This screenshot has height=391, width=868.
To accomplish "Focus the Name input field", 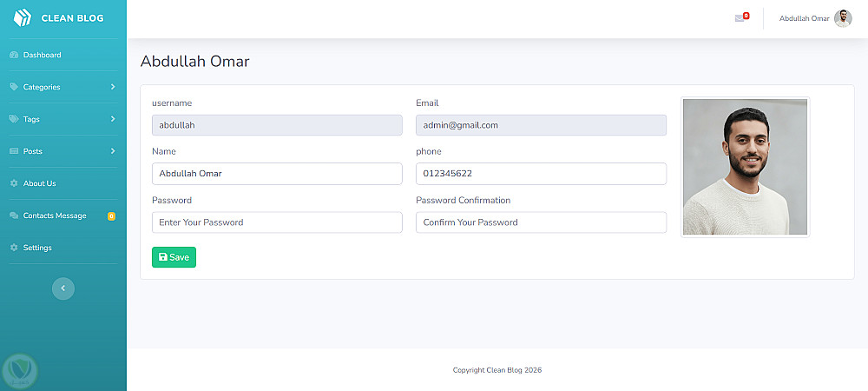I will [277, 174].
